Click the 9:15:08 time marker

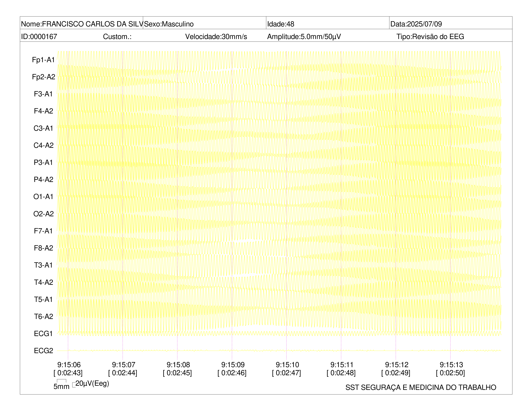[178, 365]
